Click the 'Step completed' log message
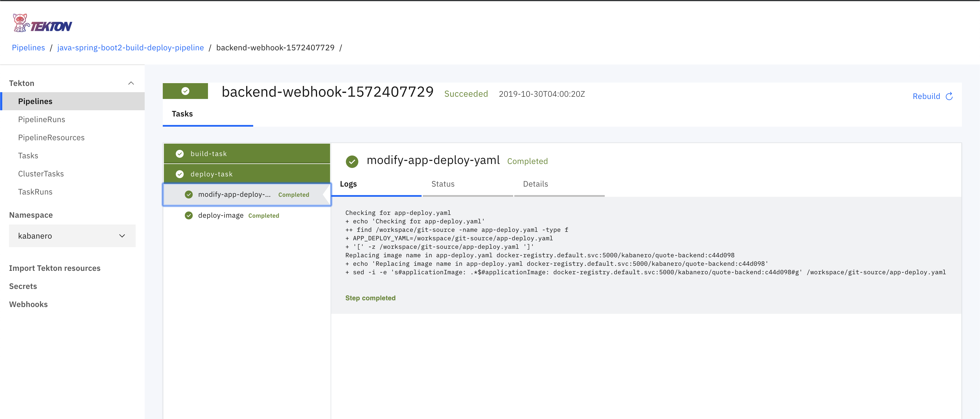Image resolution: width=980 pixels, height=419 pixels. [370, 298]
